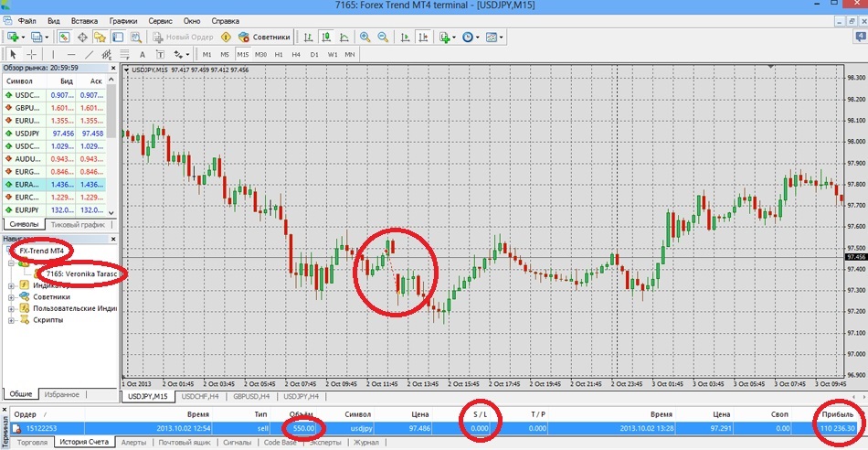The width and height of the screenshot is (868, 450).
Task: Open the GBPUSD,H4 chart tab
Action: 252,396
